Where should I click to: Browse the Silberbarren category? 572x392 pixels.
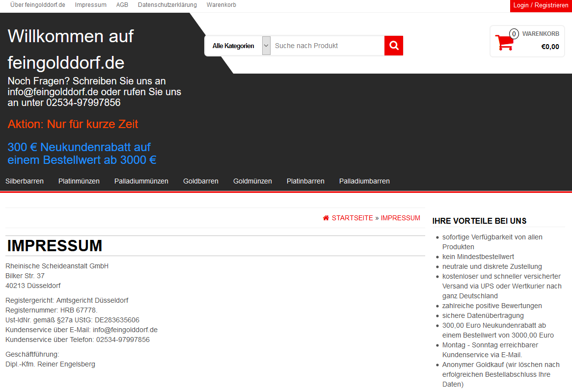pos(25,181)
